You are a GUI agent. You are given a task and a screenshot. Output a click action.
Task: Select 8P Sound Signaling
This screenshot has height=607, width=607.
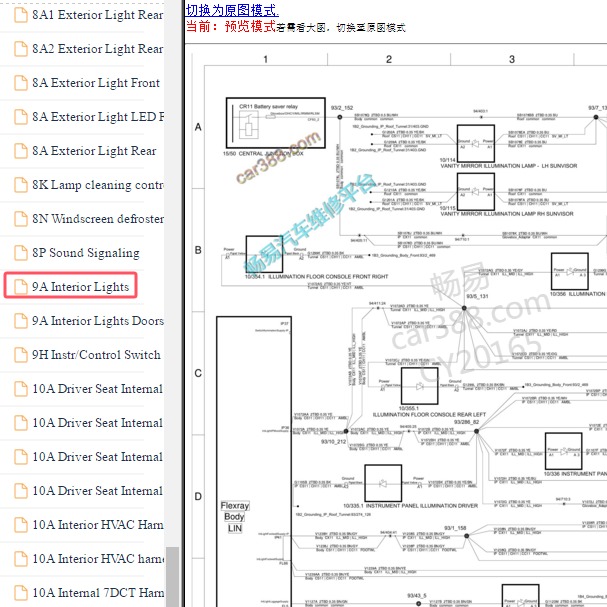86,253
